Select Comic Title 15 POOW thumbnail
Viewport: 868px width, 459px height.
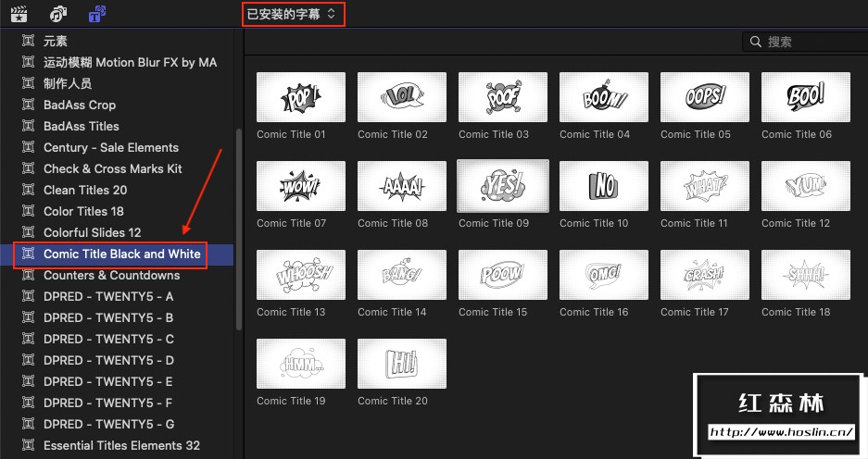coord(503,275)
